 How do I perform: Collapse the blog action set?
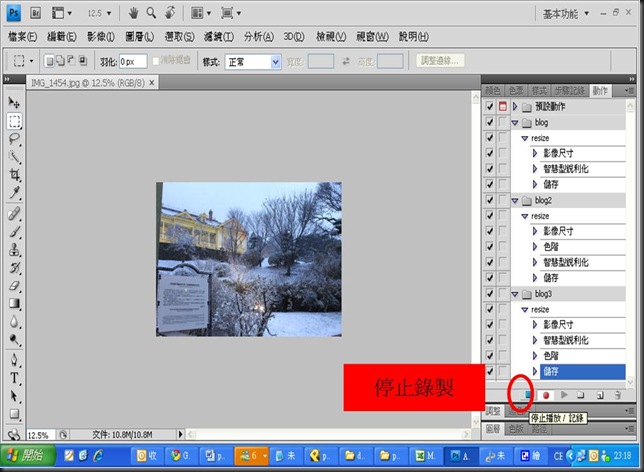515,122
